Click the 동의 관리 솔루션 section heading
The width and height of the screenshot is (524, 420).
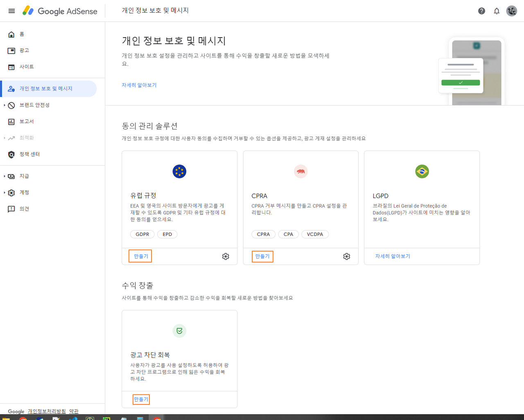tap(149, 126)
